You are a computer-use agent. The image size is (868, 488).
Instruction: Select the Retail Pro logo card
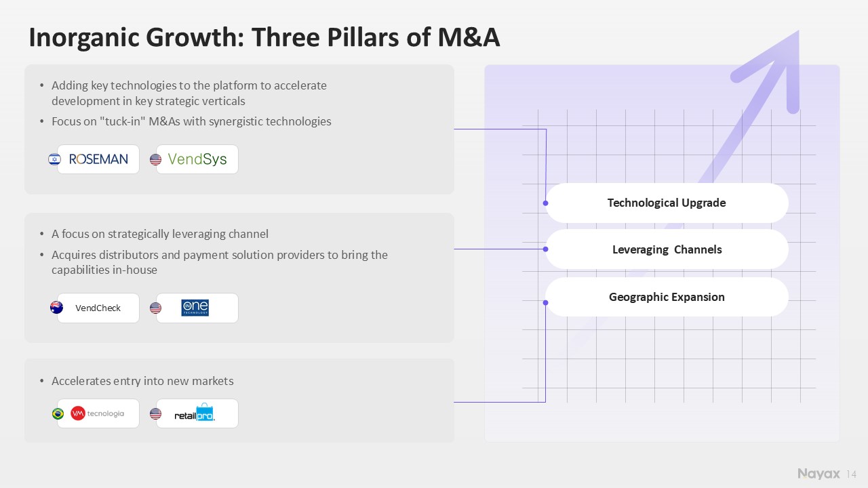click(197, 413)
